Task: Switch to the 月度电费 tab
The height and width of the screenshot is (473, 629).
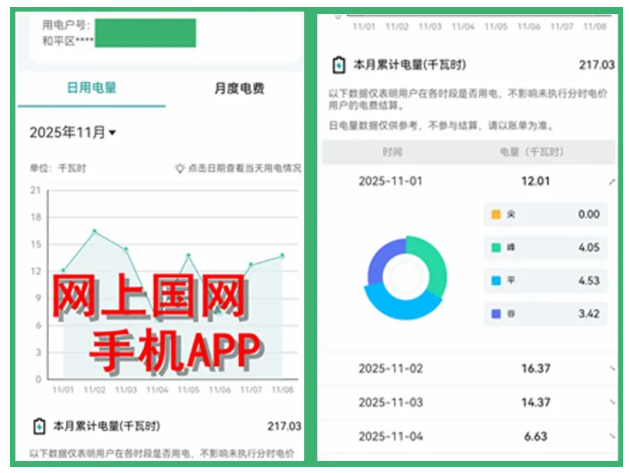Action: click(x=238, y=88)
